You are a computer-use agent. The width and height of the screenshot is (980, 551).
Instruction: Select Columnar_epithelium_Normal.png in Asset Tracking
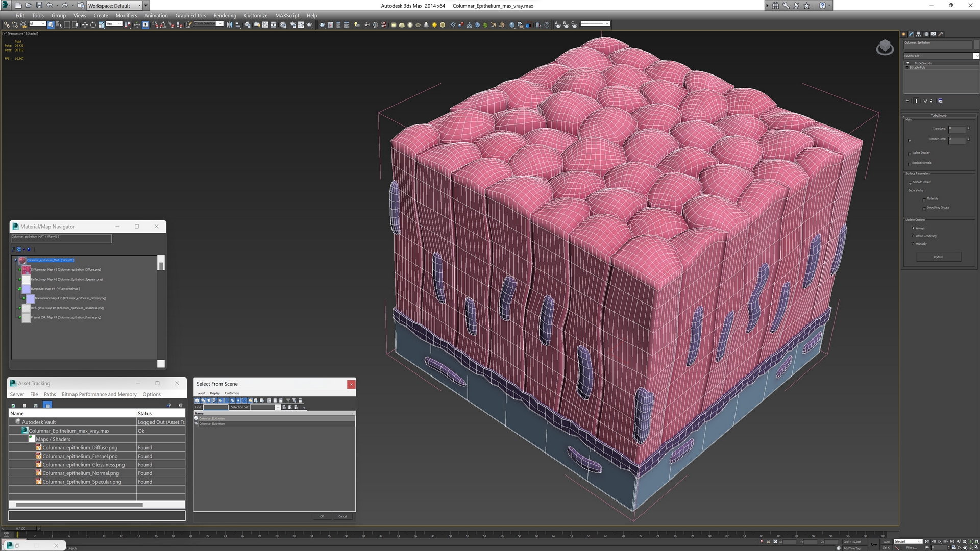80,473
